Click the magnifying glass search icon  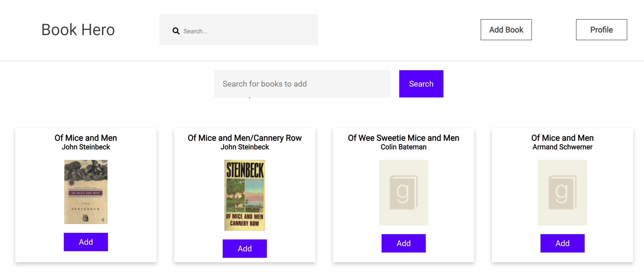click(x=176, y=31)
